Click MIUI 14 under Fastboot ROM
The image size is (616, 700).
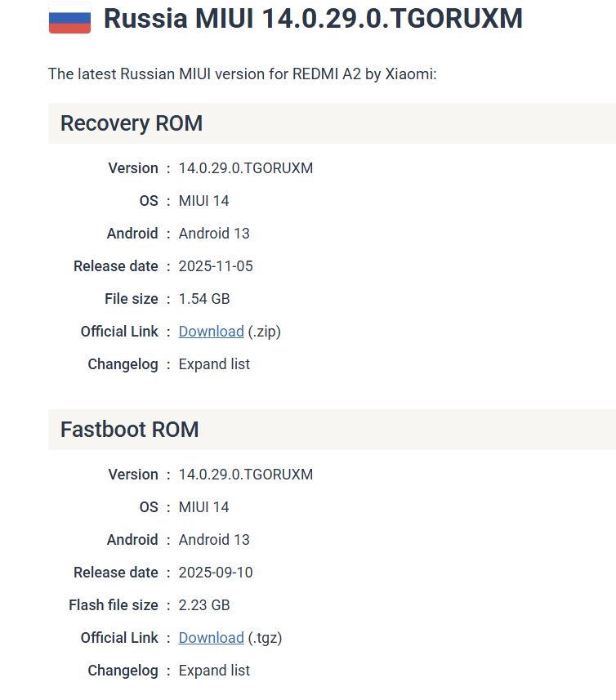(203, 507)
